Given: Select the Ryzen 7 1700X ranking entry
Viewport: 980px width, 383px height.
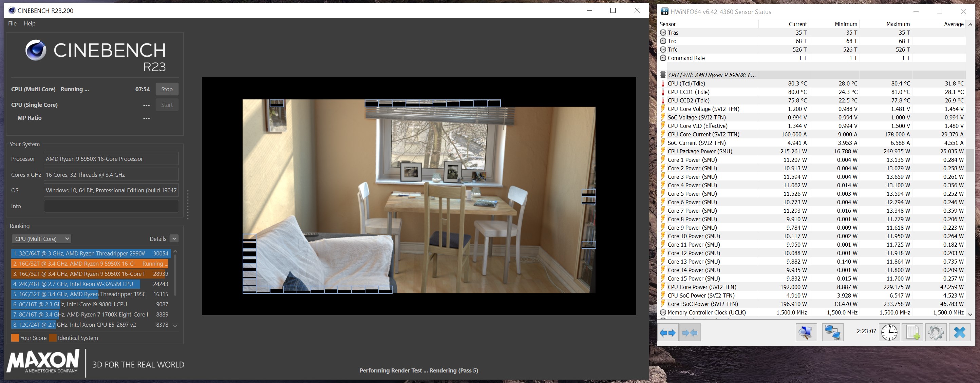Looking at the screenshot, I should (91, 314).
